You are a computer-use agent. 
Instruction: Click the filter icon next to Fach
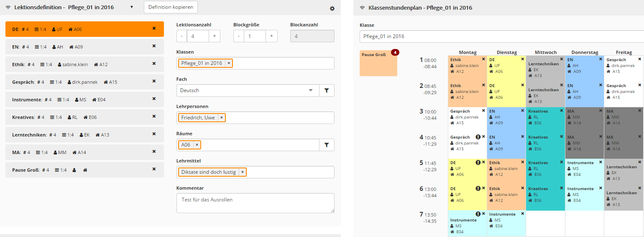327,90
